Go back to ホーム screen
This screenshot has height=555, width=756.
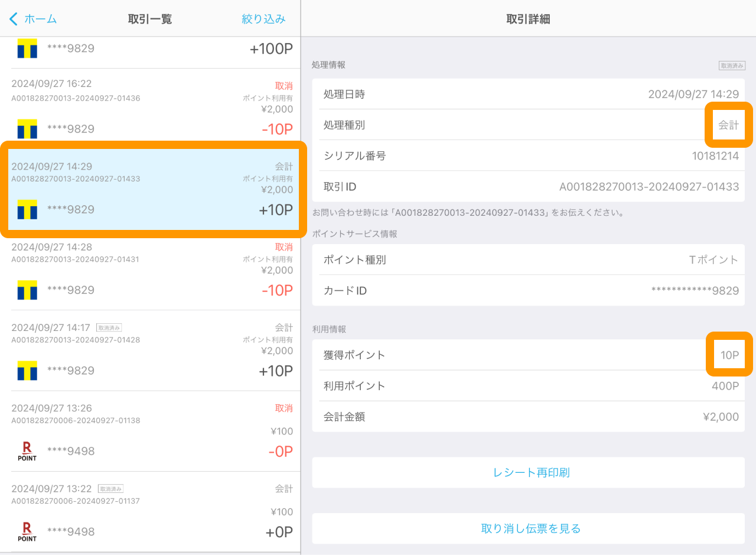33,19
